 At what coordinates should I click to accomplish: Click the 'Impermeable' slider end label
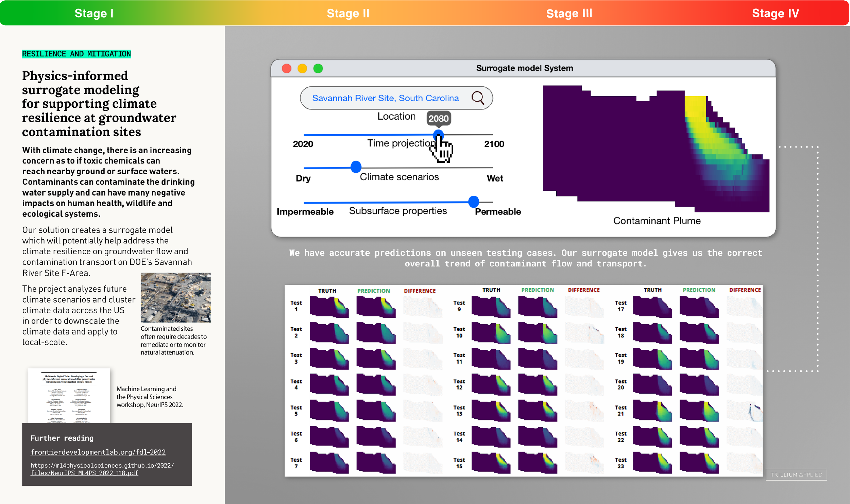(305, 211)
